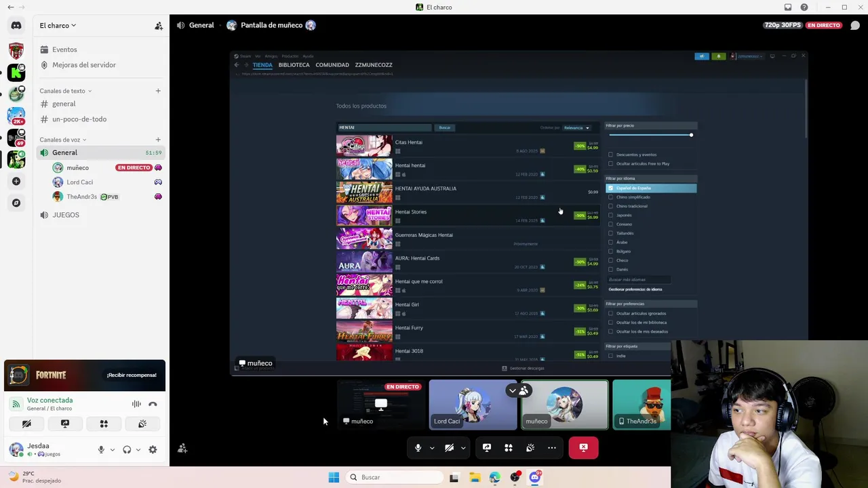Invite people icon next to El charco
Viewport: 868px width, 488px height.
click(159, 26)
